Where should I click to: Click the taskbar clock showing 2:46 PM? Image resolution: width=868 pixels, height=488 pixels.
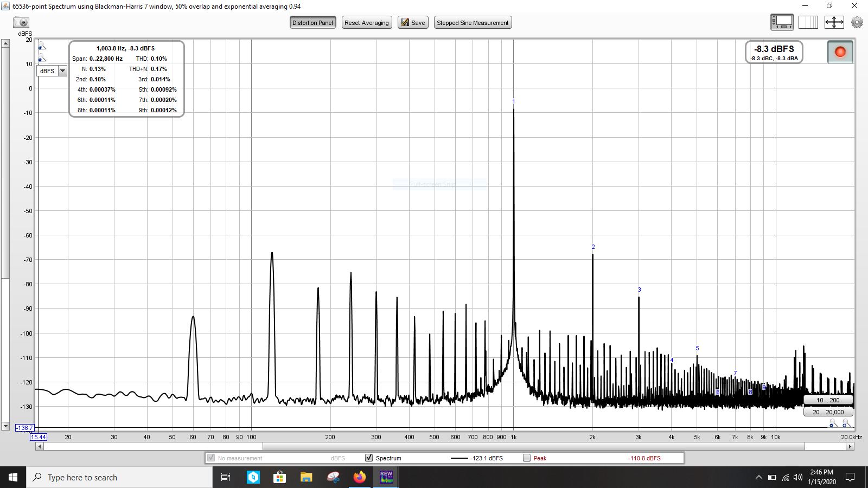coord(821,477)
